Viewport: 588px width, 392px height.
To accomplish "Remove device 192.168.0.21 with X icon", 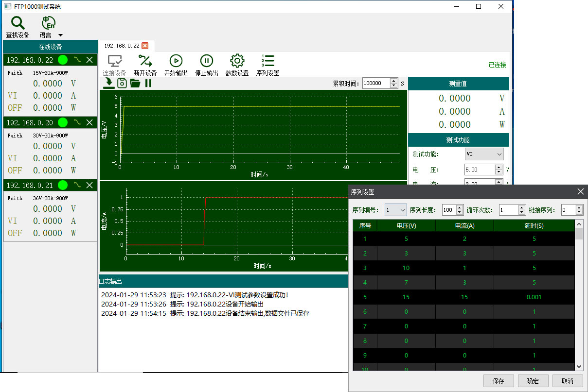I will tap(89, 185).
